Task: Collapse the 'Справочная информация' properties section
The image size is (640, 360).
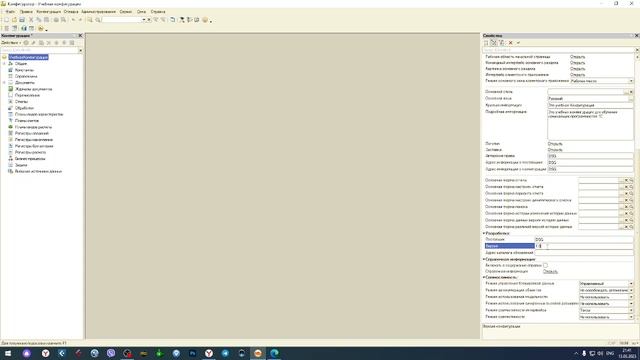Action: pyautogui.click(x=484, y=259)
